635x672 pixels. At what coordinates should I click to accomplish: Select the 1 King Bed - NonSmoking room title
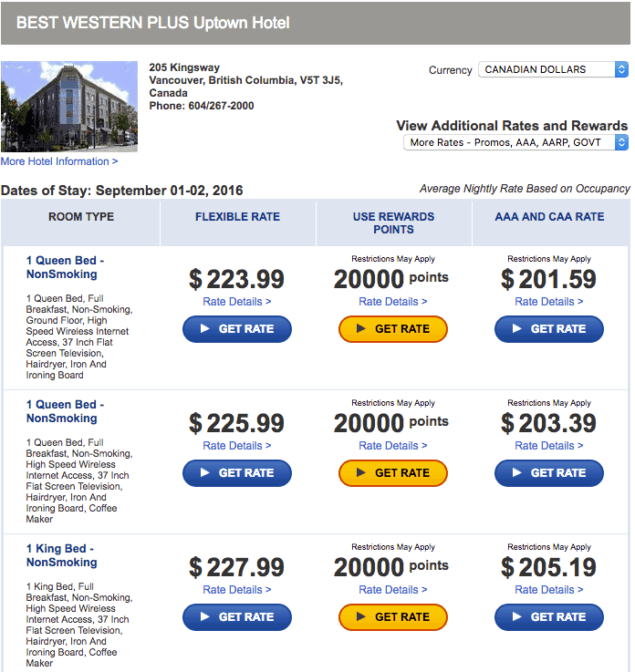tap(61, 555)
